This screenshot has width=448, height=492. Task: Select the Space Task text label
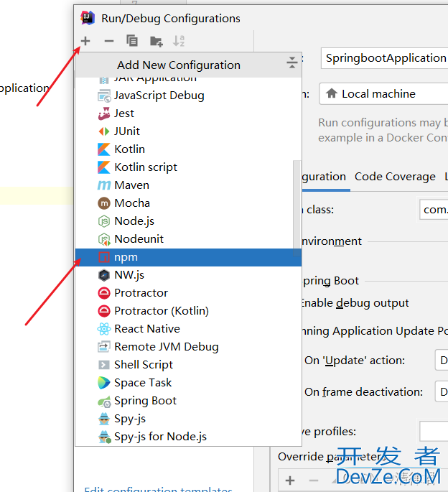[143, 383]
